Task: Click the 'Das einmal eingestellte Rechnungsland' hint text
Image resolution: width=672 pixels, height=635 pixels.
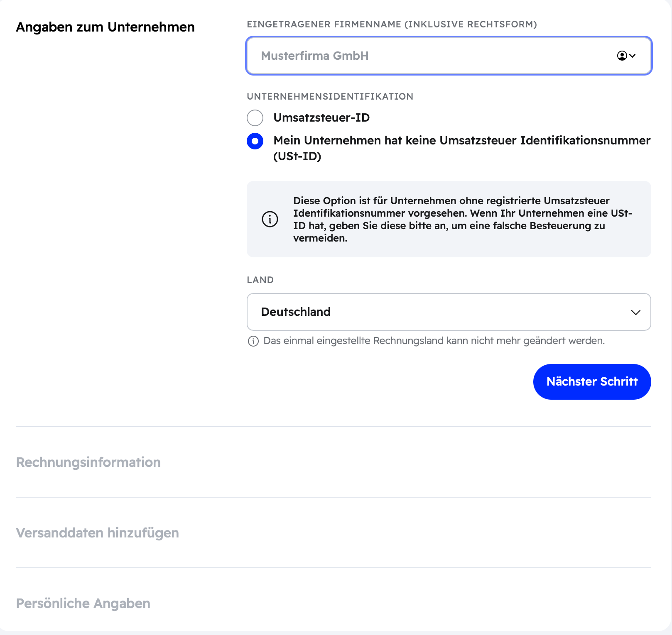Action: tap(434, 341)
